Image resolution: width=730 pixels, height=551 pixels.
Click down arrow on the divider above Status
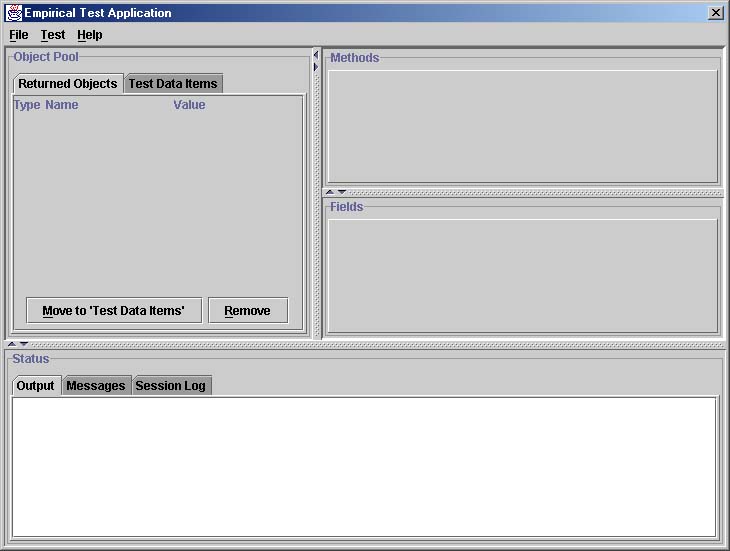pyautogui.click(x=23, y=344)
